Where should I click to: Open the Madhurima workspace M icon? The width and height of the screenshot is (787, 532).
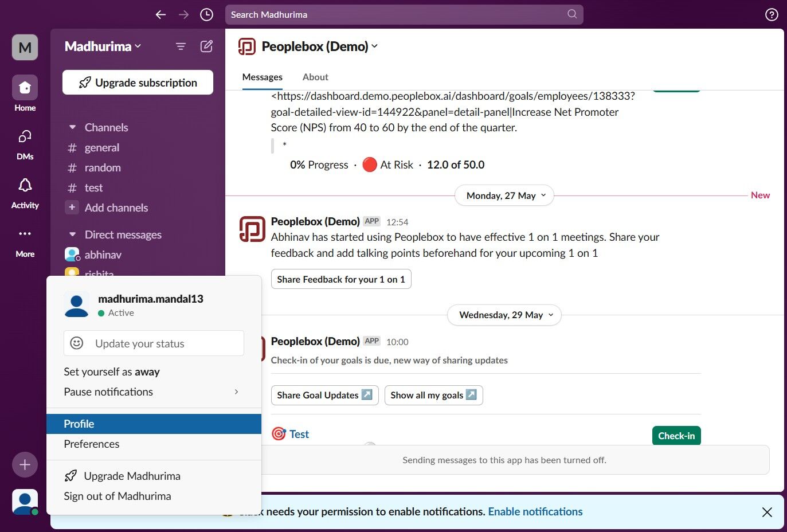pyautogui.click(x=25, y=47)
